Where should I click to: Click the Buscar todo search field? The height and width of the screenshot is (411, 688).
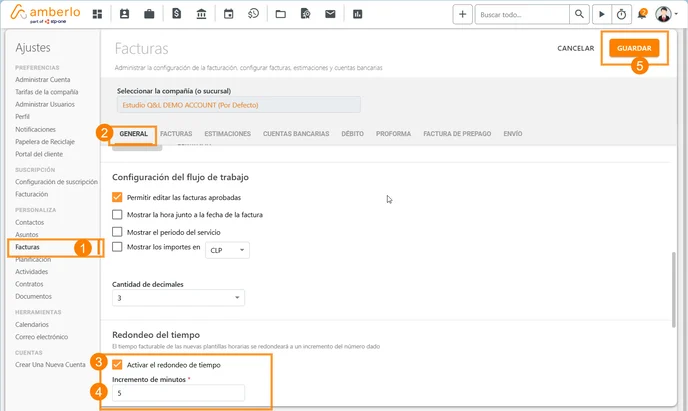pyautogui.click(x=522, y=14)
